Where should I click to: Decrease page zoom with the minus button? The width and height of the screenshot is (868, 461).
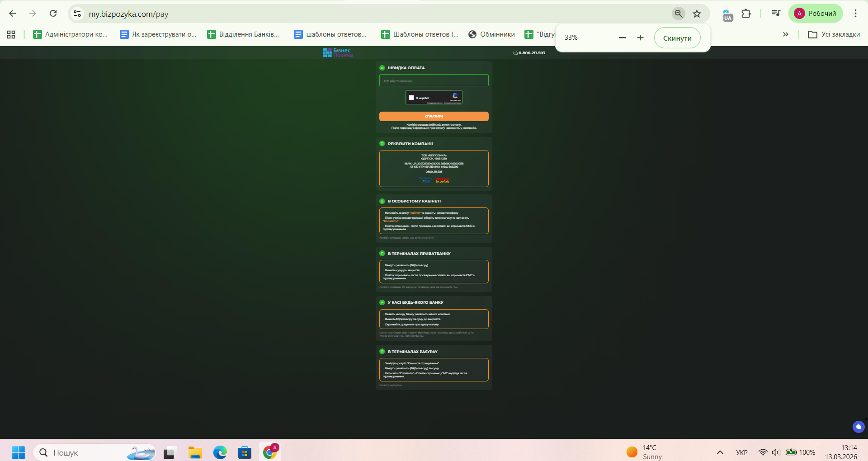coord(622,38)
